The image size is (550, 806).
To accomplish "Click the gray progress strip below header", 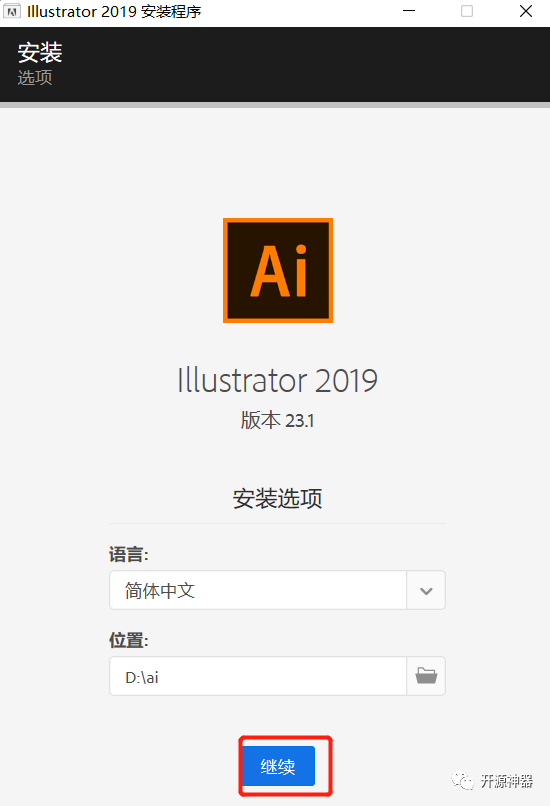I will coord(275,105).
